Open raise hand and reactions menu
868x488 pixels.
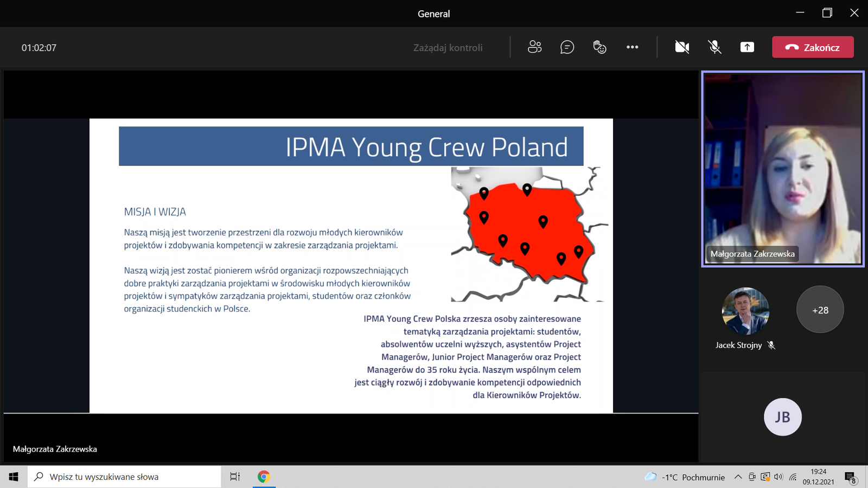click(599, 47)
